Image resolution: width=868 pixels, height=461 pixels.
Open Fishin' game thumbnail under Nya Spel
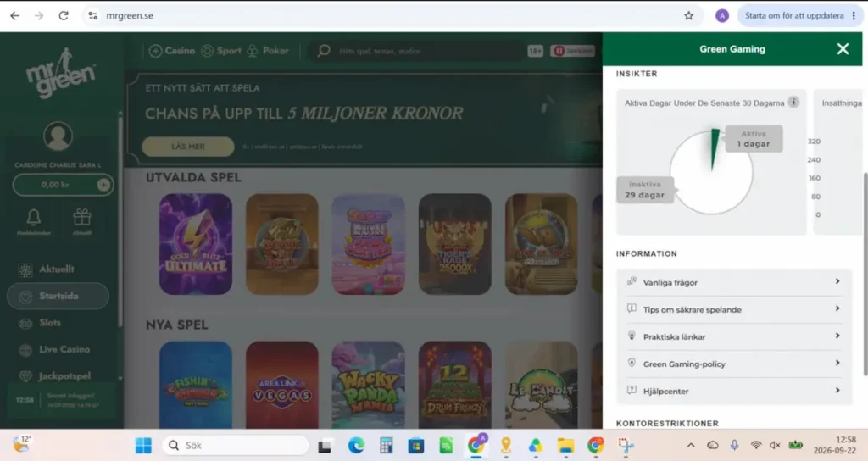coord(196,386)
